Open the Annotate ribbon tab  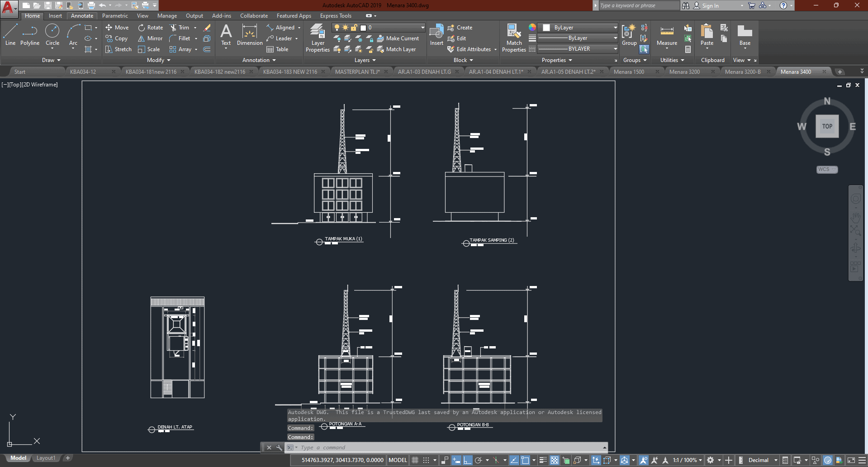tap(82, 16)
